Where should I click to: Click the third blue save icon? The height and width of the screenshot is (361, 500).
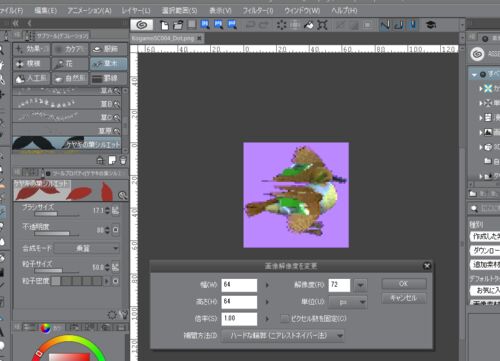pyautogui.click(x=232, y=25)
